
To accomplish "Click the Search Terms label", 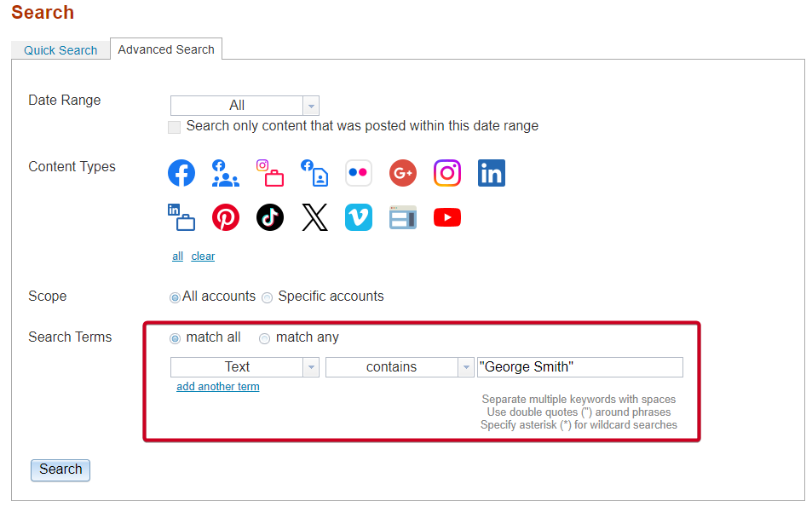I will click(70, 337).
